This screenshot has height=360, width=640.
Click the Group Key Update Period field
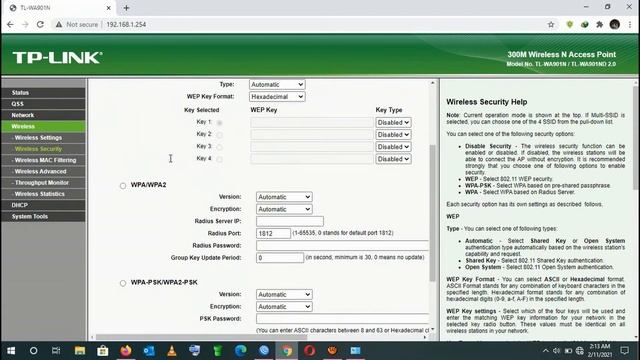pyautogui.click(x=280, y=258)
